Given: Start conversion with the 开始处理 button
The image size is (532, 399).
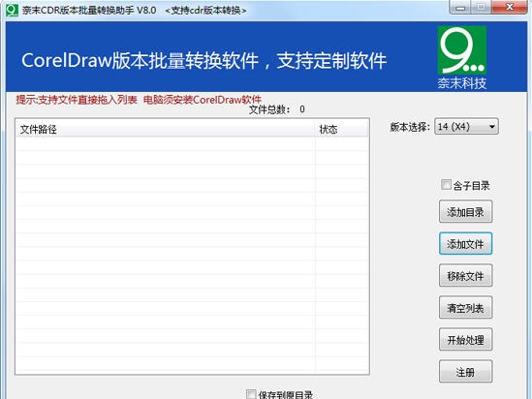Looking at the screenshot, I should coord(465,339).
